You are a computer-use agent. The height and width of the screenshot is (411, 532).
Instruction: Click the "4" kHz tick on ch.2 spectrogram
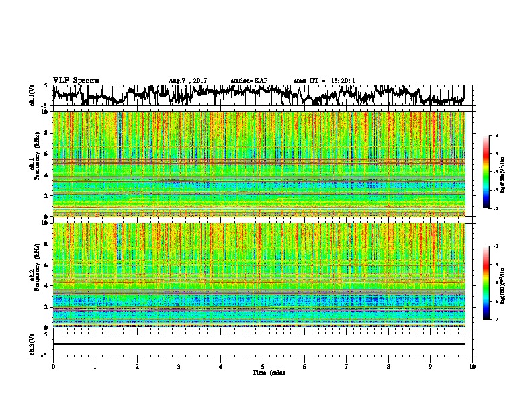(47, 286)
